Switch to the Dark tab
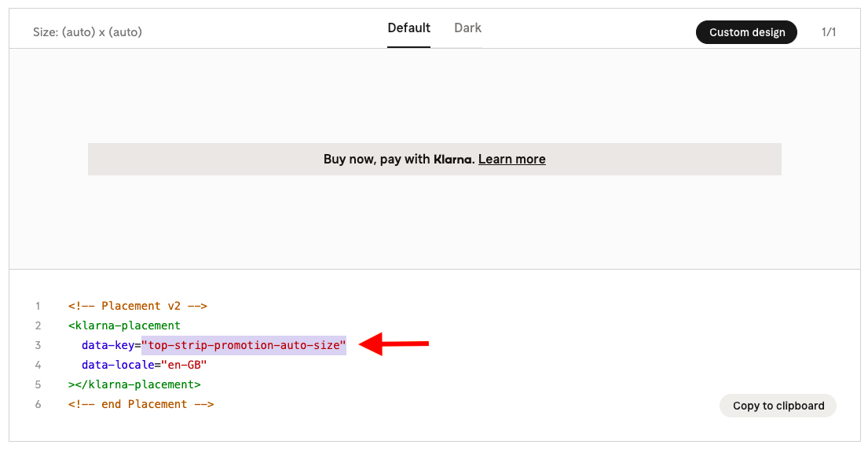 tap(467, 28)
